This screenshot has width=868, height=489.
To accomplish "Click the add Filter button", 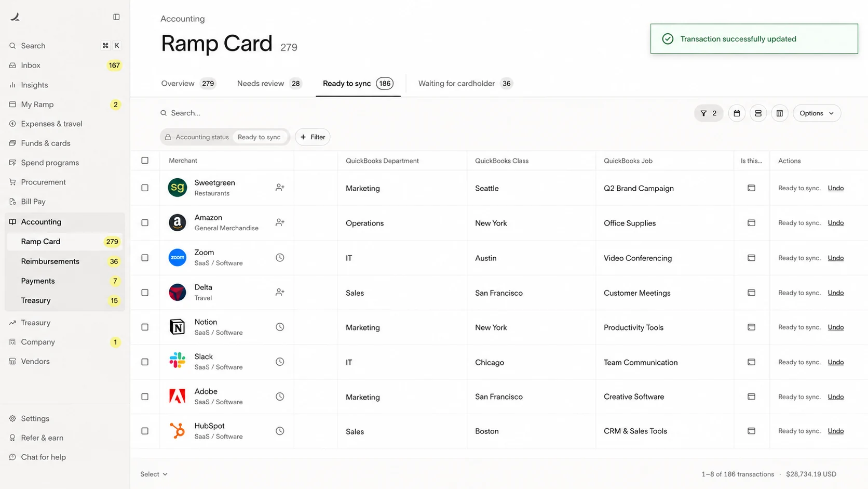I will coord(313,137).
